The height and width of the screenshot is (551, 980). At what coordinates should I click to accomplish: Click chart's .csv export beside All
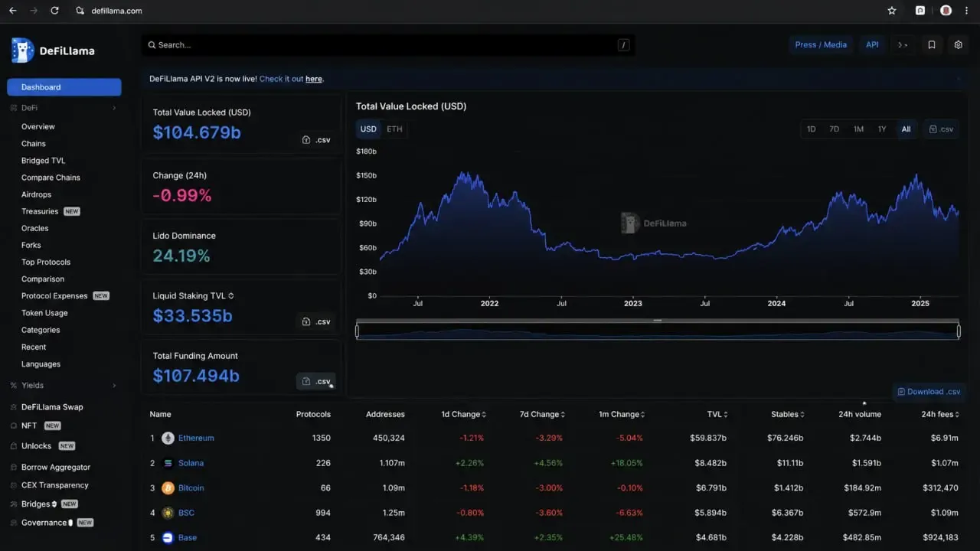coord(941,129)
